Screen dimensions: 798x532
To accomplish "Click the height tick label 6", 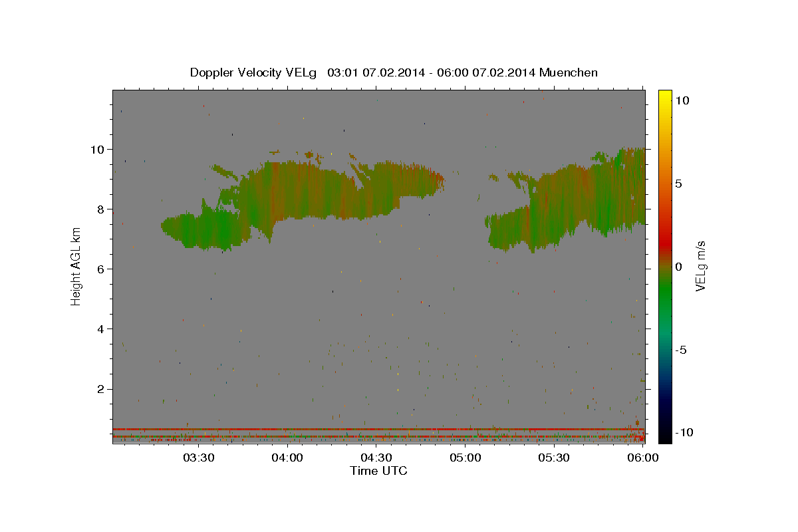I will coord(102,269).
